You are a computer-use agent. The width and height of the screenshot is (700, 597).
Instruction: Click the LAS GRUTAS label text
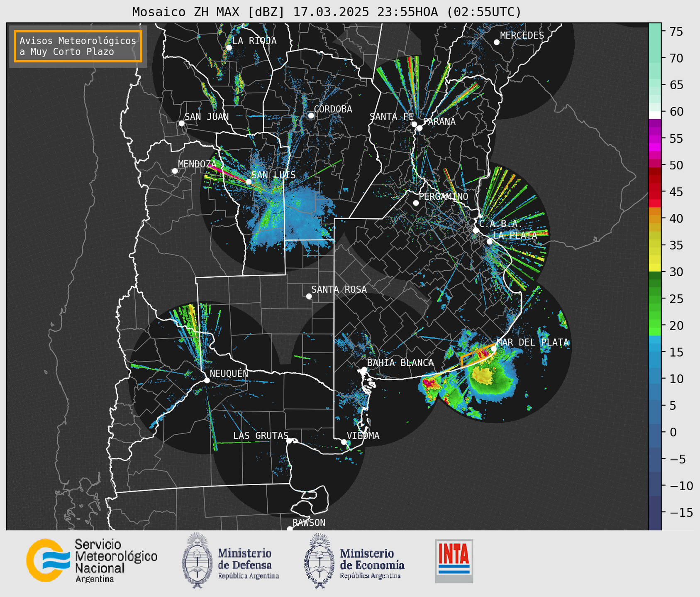261,436
